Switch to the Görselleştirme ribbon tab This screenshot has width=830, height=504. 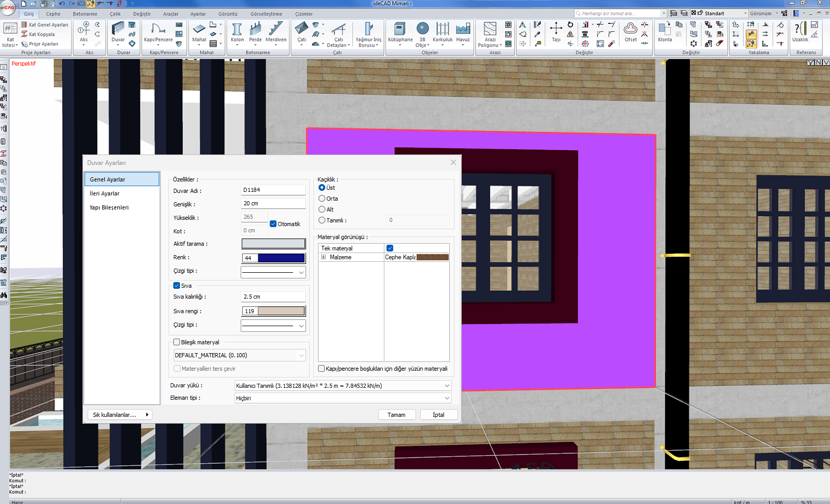[x=266, y=14]
